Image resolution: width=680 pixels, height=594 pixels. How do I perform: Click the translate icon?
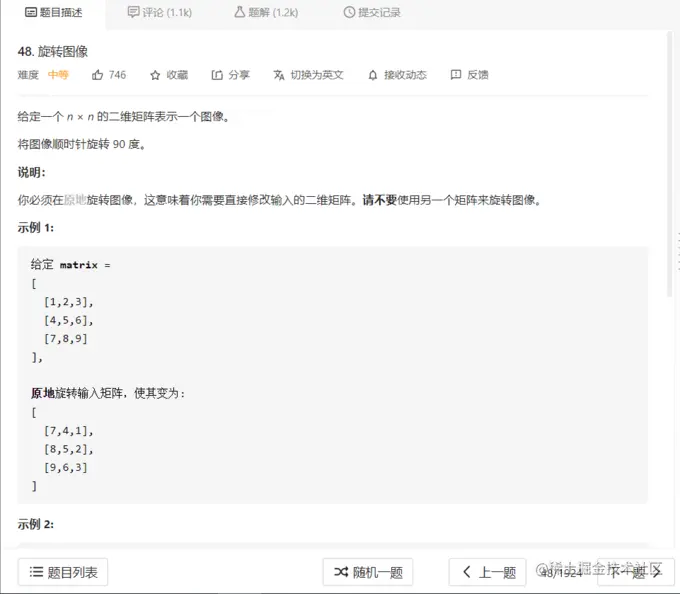279,75
